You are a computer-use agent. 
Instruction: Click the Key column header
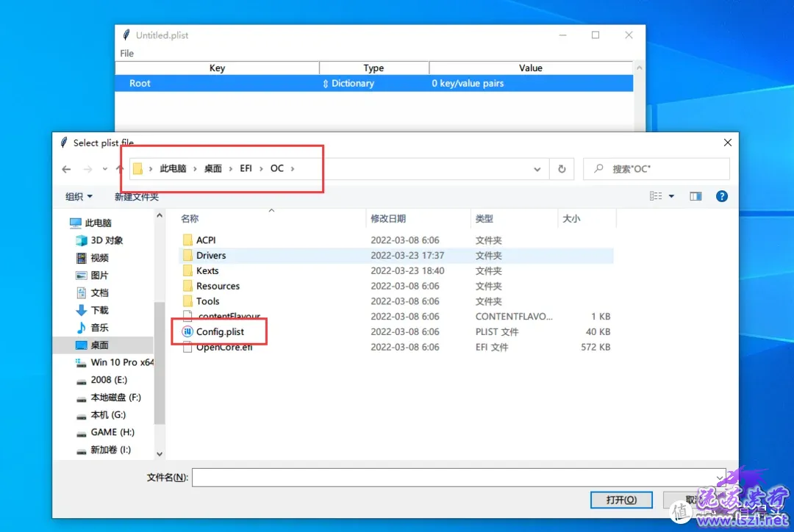click(217, 68)
